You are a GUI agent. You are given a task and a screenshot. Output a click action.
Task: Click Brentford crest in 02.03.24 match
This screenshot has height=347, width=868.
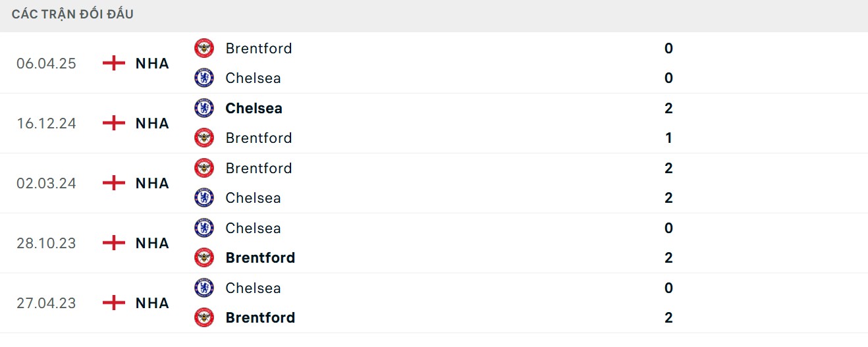tap(204, 168)
